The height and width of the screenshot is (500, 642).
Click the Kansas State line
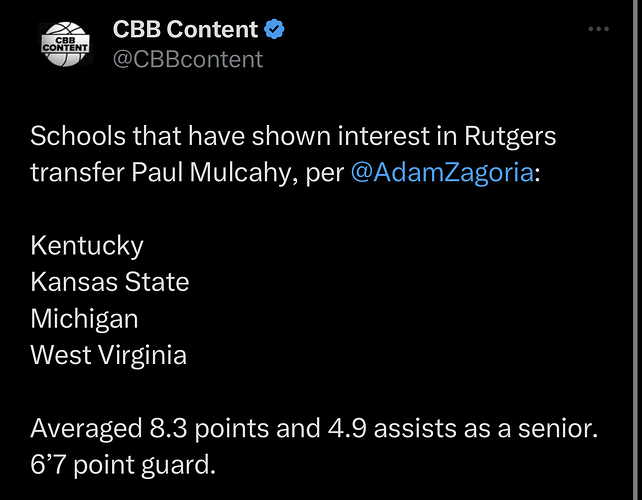pos(110,282)
